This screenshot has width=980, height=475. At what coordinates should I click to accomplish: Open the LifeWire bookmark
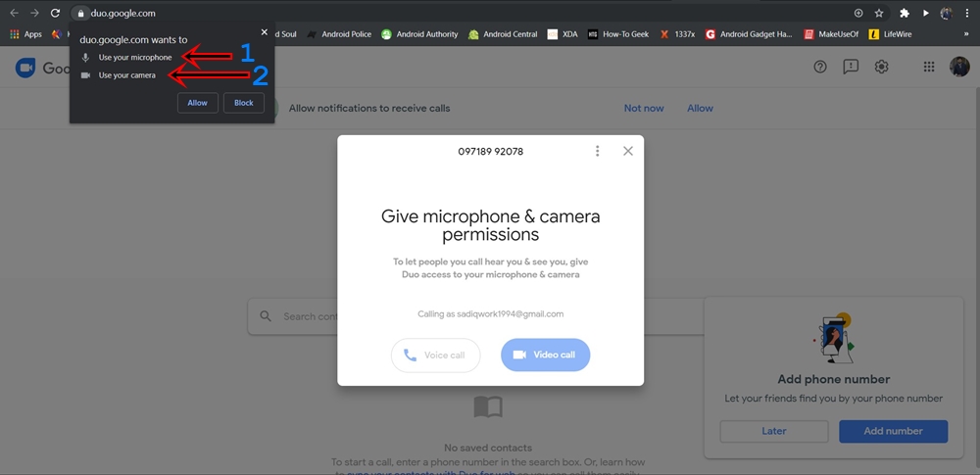click(x=891, y=34)
